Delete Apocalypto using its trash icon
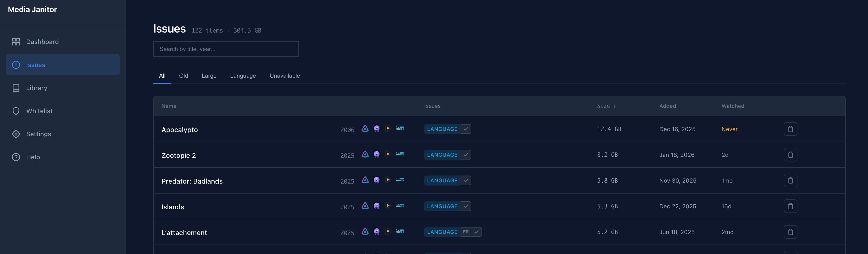 (790, 129)
